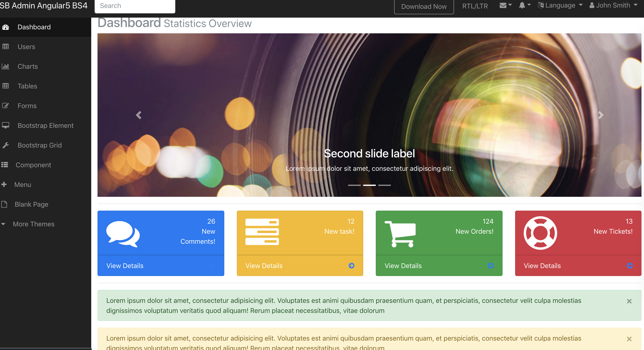Click the Dashboard gauge icon in sidebar
This screenshot has width=644, height=350.
[5, 27]
